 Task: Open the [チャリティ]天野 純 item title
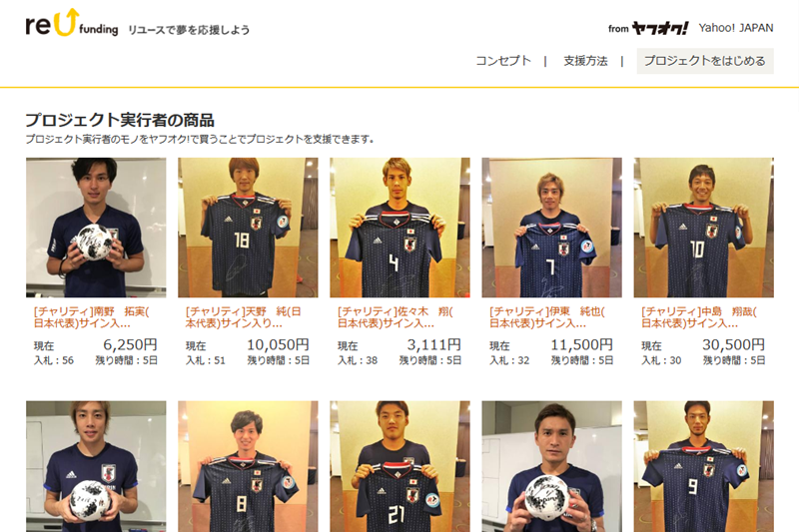pos(243,317)
